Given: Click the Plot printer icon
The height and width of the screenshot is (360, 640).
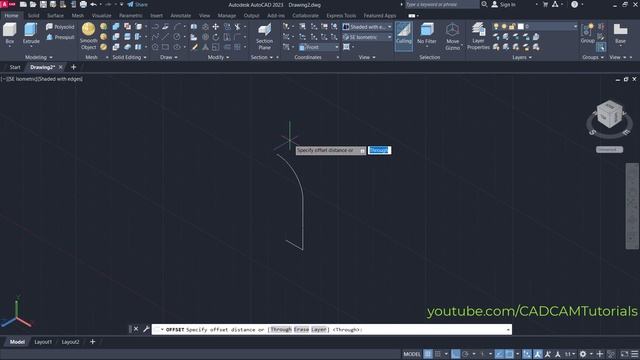Looking at the screenshot, I should pos(83,4).
